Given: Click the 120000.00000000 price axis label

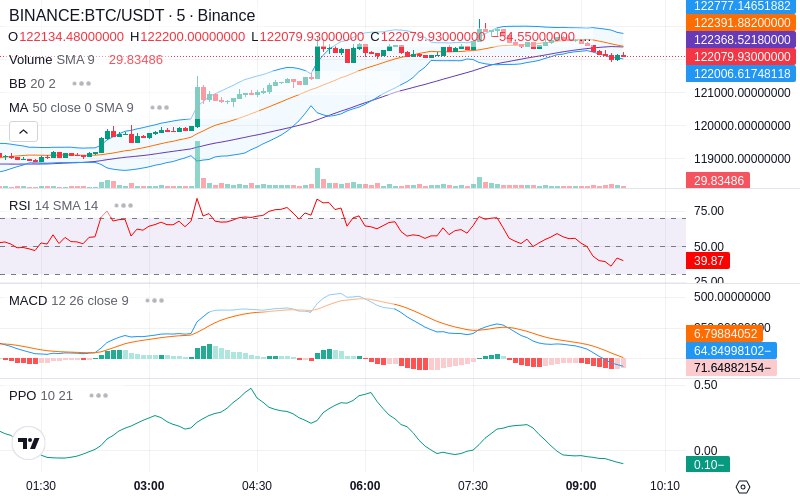Looking at the screenshot, I should (742, 126).
